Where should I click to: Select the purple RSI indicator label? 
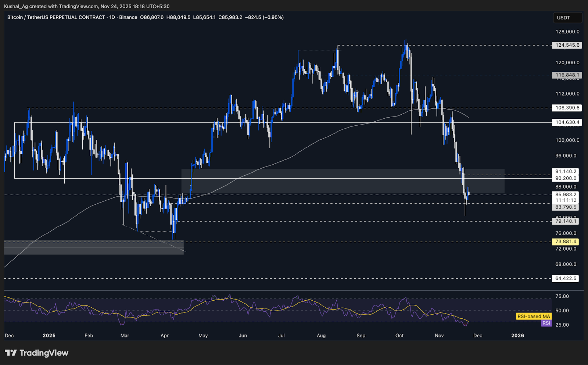coord(546,323)
